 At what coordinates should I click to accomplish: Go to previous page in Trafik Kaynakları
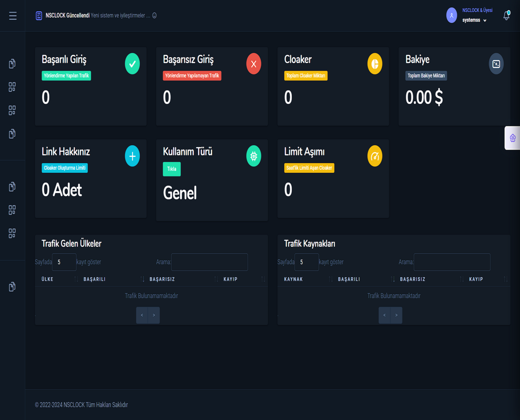tap(384, 315)
